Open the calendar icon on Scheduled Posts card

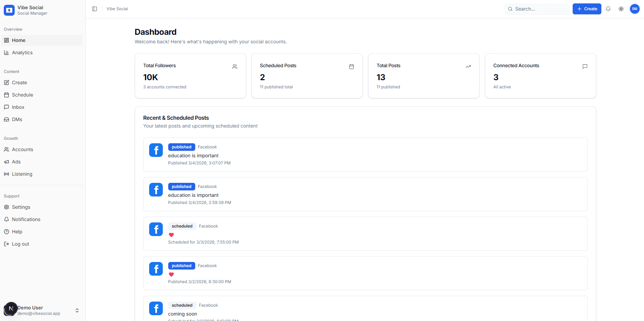pos(352,67)
